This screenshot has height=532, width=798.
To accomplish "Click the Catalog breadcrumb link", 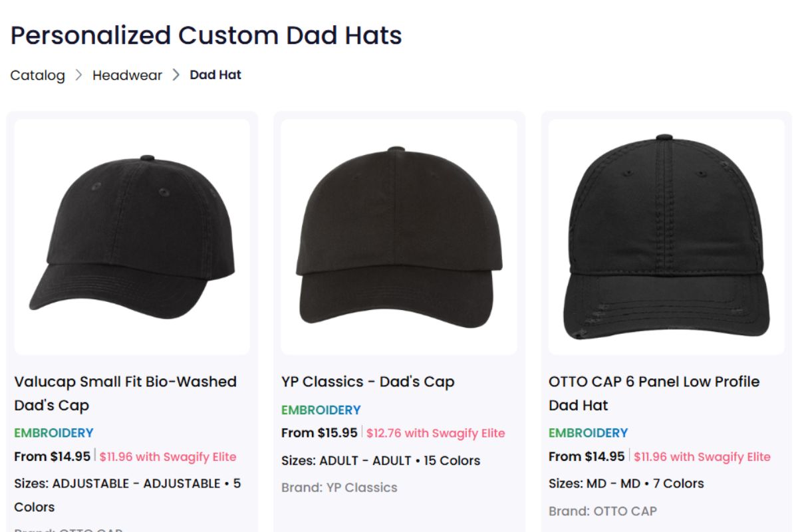I will click(37, 75).
